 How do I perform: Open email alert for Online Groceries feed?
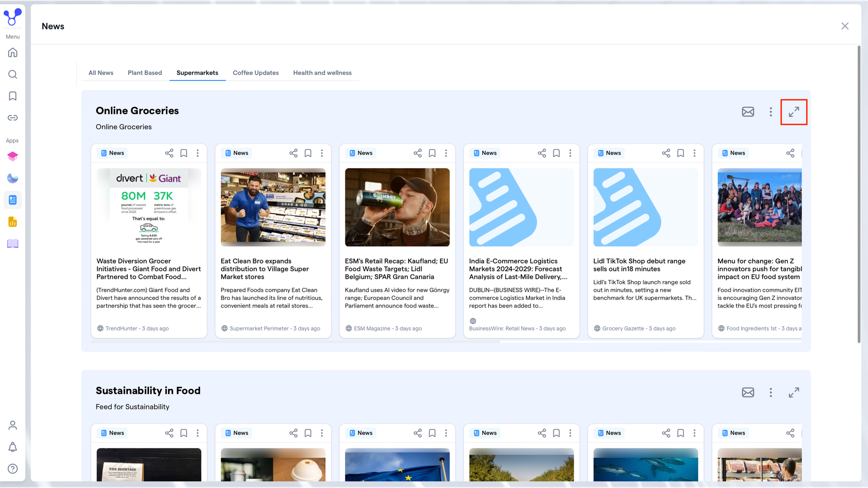(x=748, y=112)
